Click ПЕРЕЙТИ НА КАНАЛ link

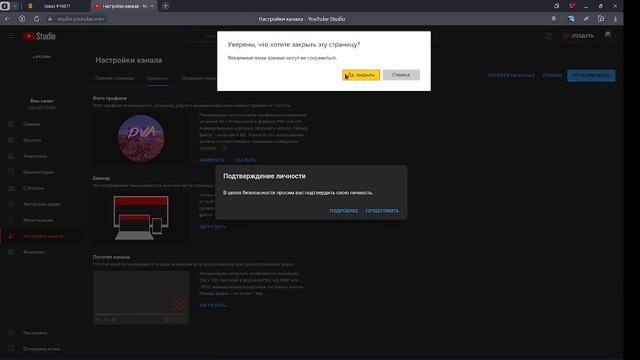point(511,76)
